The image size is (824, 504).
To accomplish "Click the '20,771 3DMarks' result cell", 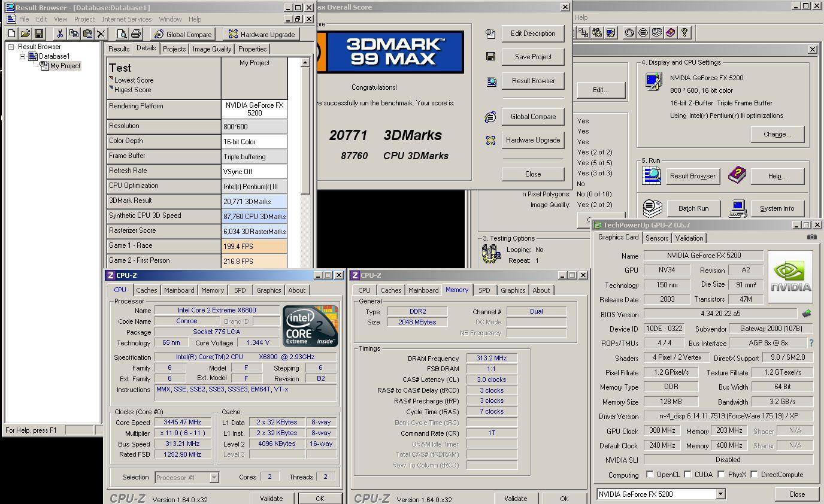I will coord(255,202).
